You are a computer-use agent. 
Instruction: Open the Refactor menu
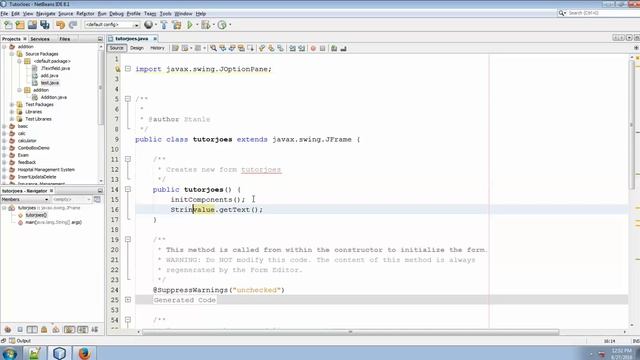coord(85,13)
